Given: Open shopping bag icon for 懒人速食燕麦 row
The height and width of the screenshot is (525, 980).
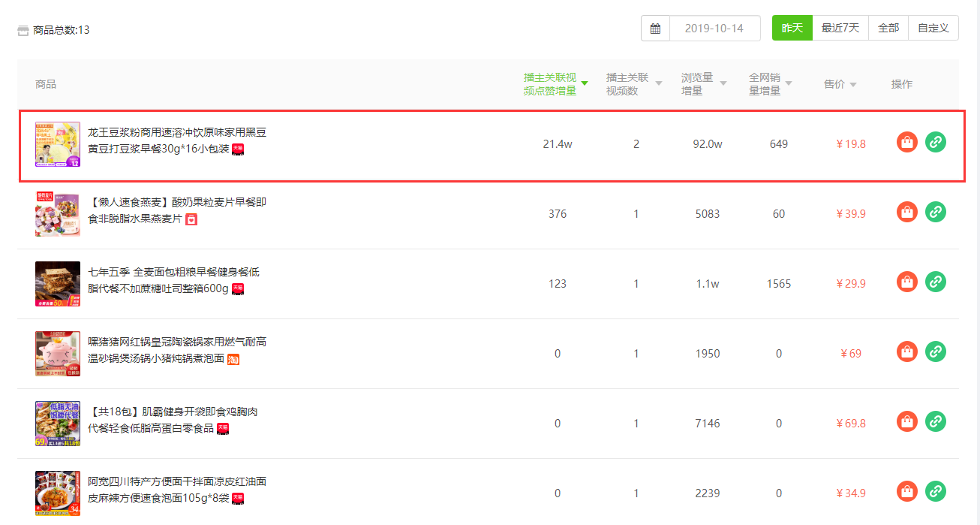Looking at the screenshot, I should [x=907, y=212].
